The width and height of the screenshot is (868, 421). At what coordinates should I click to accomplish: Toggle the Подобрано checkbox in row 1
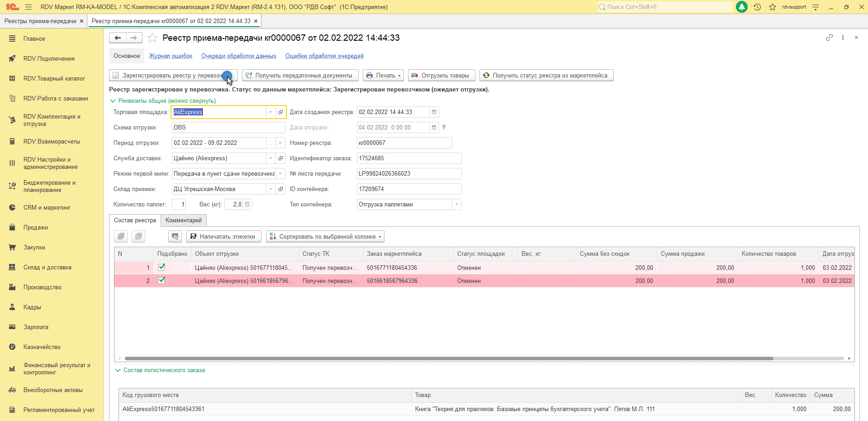click(161, 268)
